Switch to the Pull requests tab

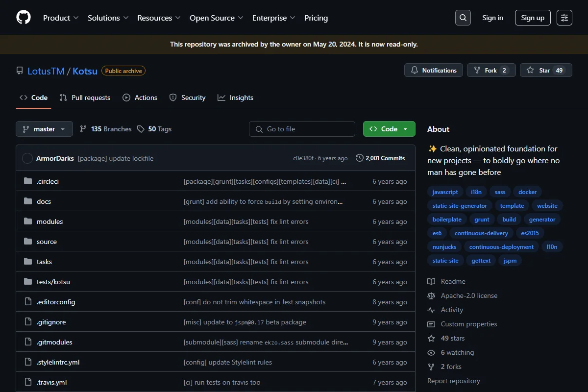tap(85, 98)
